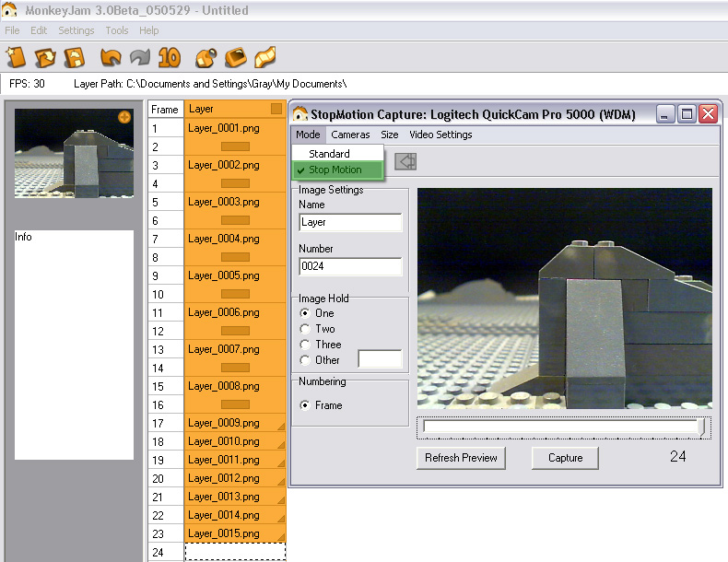This screenshot has height=562, width=728.
Task: Click the Save project toolbar icon
Action: click(x=75, y=57)
